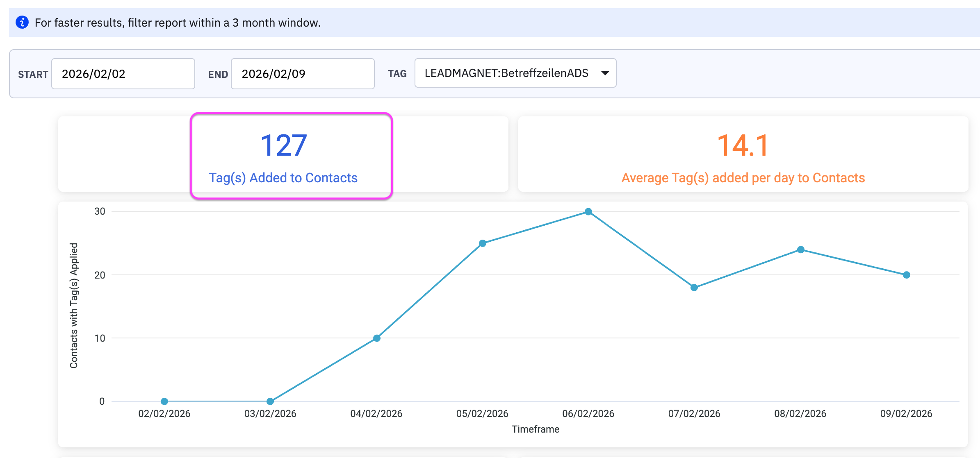The height and width of the screenshot is (458, 980).
Task: Click the START label
Action: (33, 74)
